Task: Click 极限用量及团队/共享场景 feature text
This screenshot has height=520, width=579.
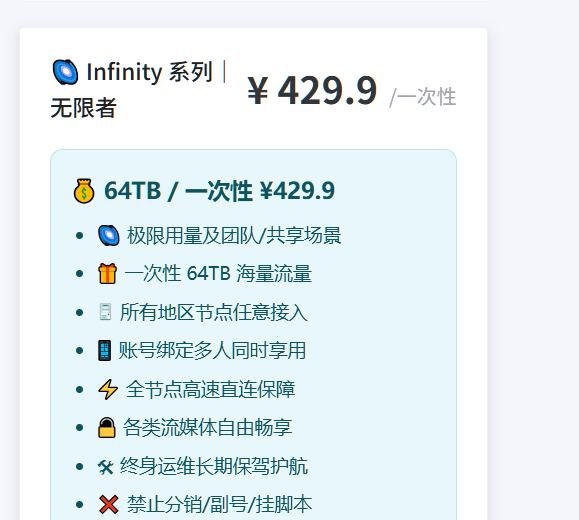Action: [234, 236]
